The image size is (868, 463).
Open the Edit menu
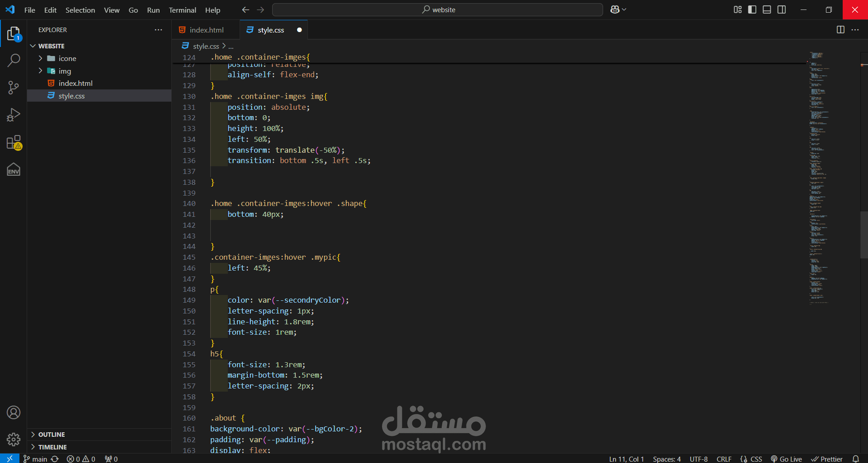(x=50, y=10)
